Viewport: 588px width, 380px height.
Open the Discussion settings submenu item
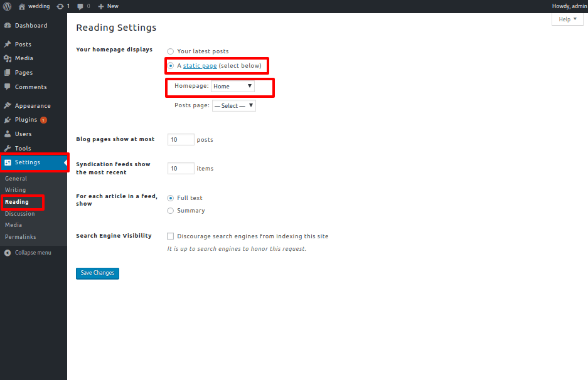pyautogui.click(x=20, y=214)
